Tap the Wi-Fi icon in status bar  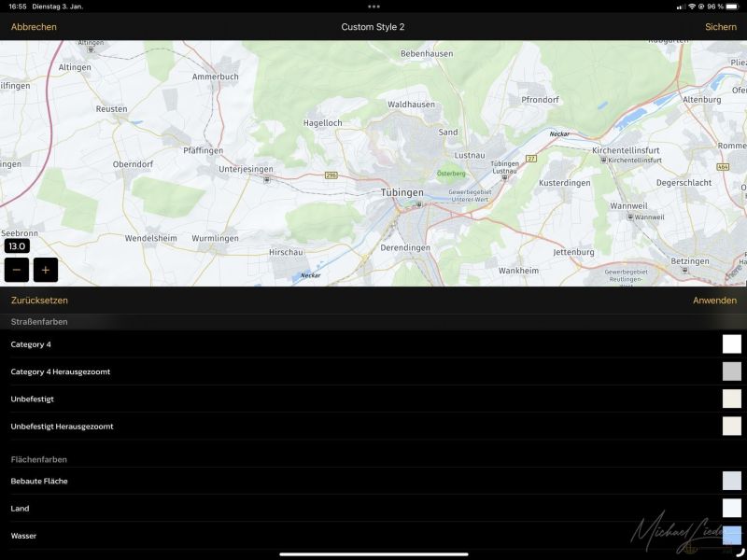point(691,6)
